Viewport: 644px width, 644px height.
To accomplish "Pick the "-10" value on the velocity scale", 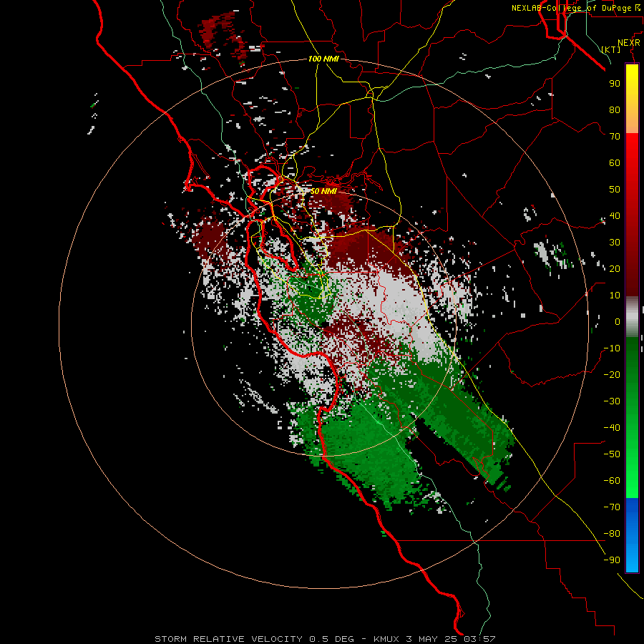I will tap(612, 348).
